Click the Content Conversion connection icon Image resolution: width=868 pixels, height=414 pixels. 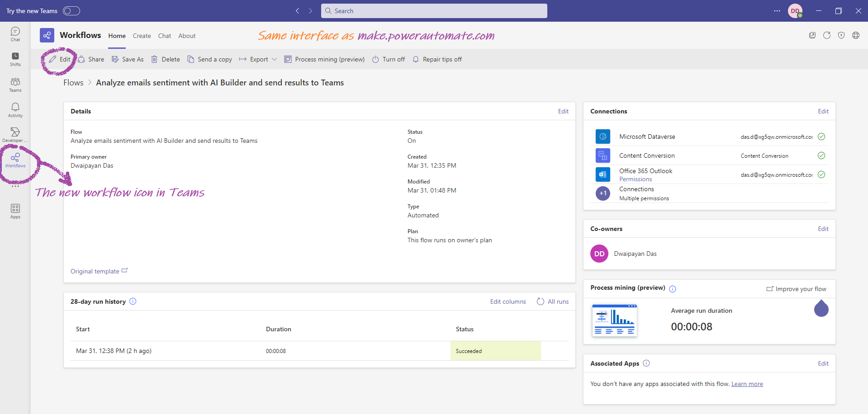pyautogui.click(x=603, y=155)
